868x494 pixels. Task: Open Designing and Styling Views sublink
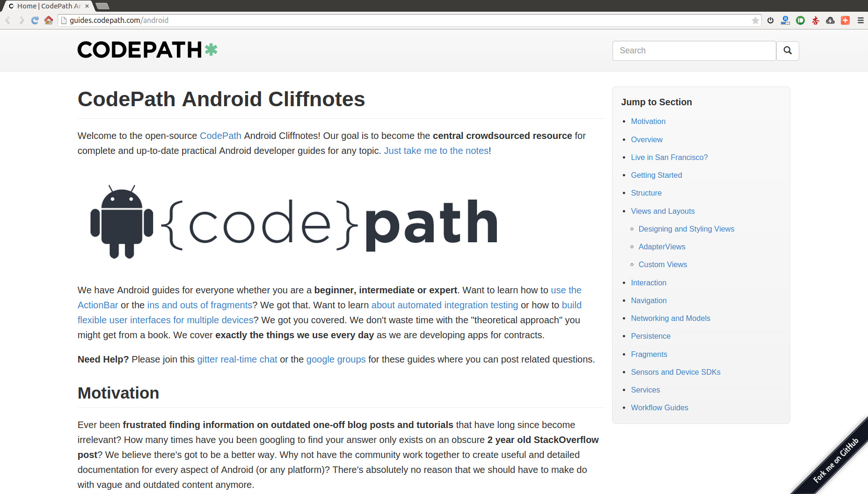pyautogui.click(x=686, y=229)
